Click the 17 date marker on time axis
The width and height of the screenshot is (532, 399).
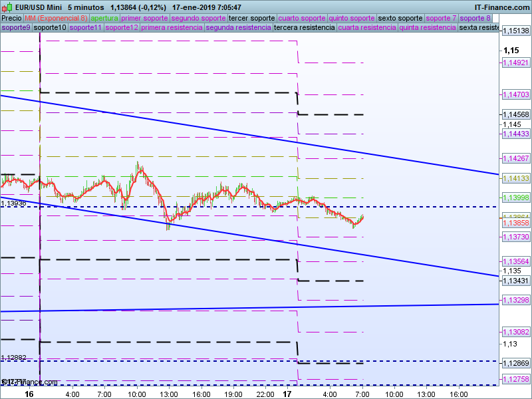287,394
